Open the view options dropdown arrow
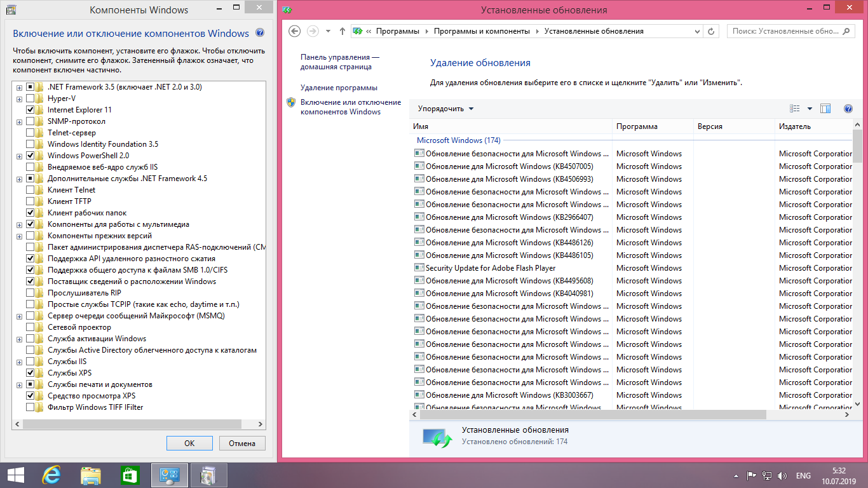Image resolution: width=868 pixels, height=488 pixels. [x=810, y=109]
